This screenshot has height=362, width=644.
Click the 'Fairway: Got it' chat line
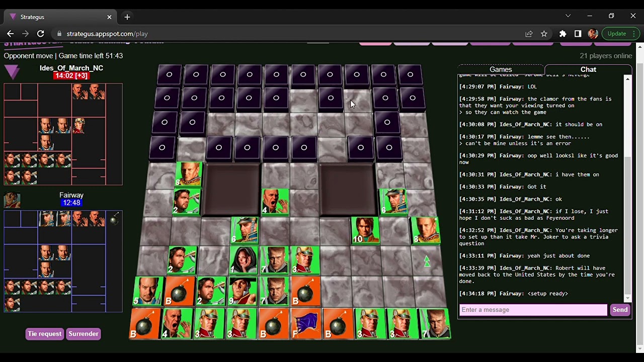point(503,187)
